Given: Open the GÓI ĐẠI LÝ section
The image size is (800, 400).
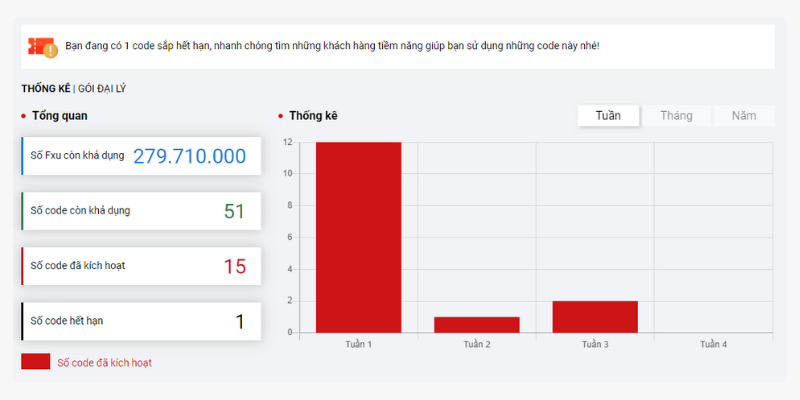Looking at the screenshot, I should click(x=102, y=89).
